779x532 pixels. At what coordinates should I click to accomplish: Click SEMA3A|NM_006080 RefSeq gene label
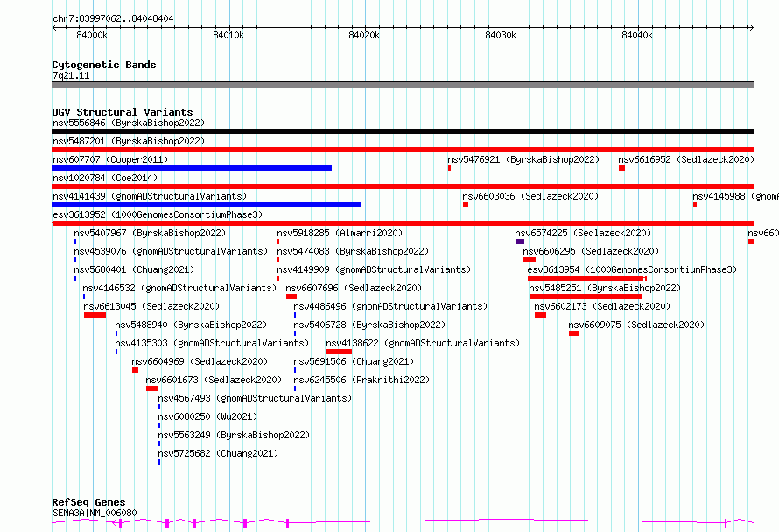(x=95, y=513)
